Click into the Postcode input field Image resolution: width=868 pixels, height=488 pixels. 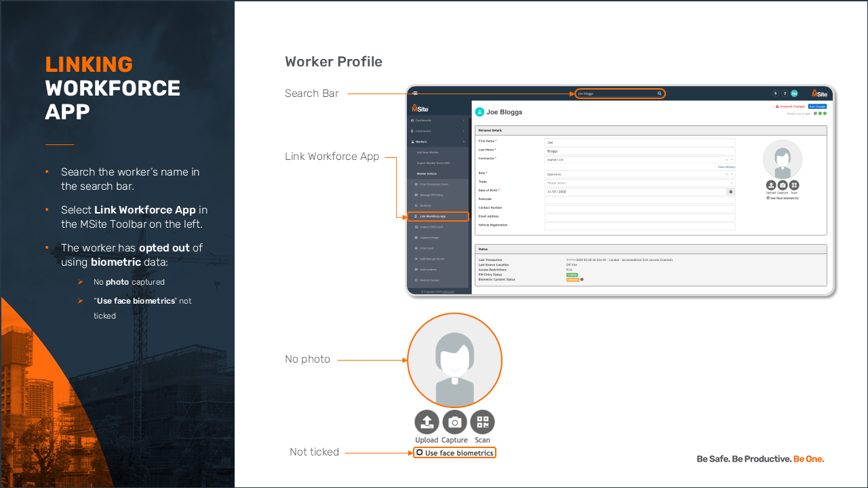(x=639, y=199)
